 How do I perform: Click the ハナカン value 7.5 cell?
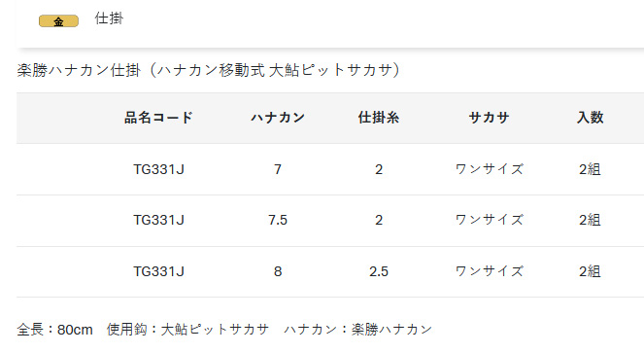click(278, 220)
